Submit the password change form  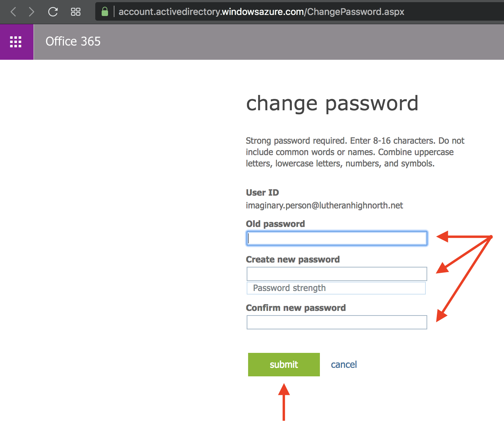(284, 365)
